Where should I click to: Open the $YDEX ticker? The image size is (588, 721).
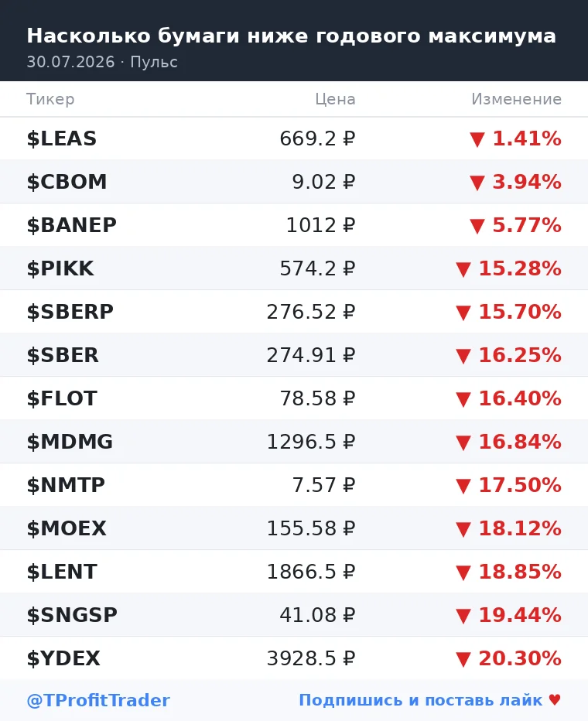tap(63, 658)
